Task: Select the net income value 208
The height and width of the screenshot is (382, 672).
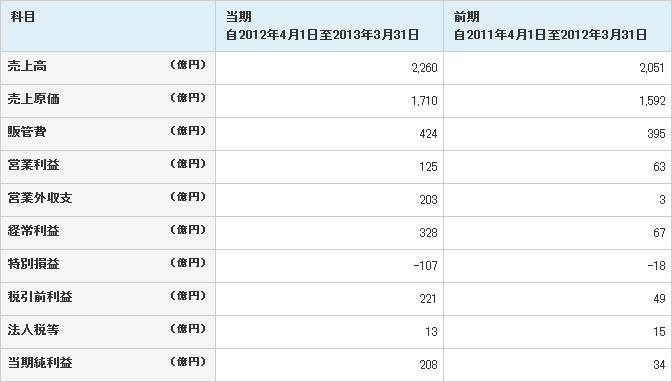Action: coord(429,365)
